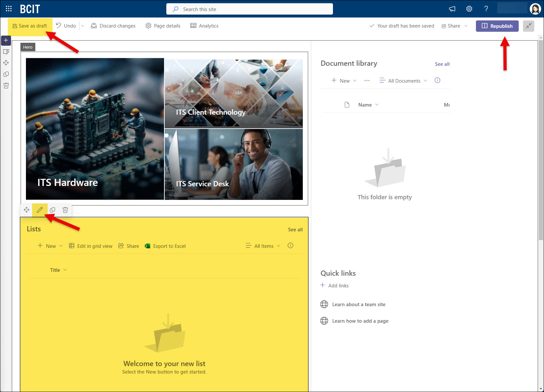Click the Search this site box
Viewport: 544px width, 392px height.
coord(250,9)
